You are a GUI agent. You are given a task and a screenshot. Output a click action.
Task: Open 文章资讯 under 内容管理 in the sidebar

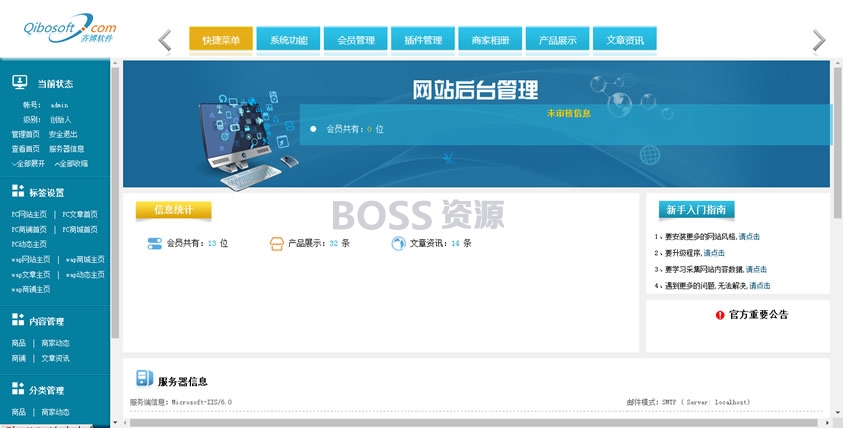point(55,358)
